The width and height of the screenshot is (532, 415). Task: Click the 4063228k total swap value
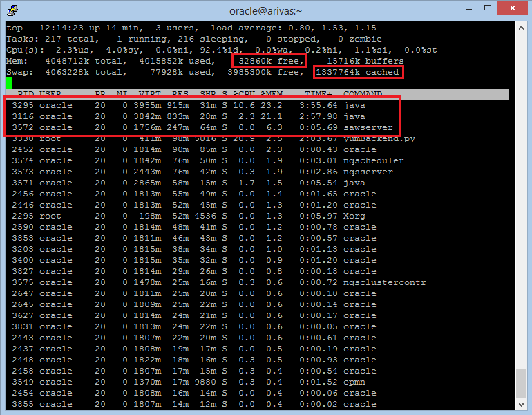(x=86, y=73)
